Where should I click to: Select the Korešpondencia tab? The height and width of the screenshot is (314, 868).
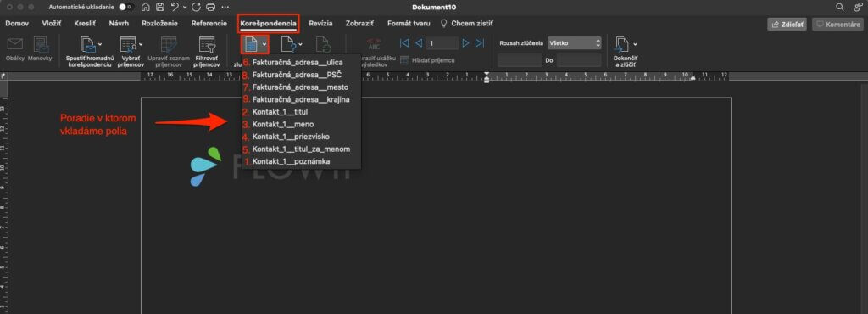tap(269, 24)
